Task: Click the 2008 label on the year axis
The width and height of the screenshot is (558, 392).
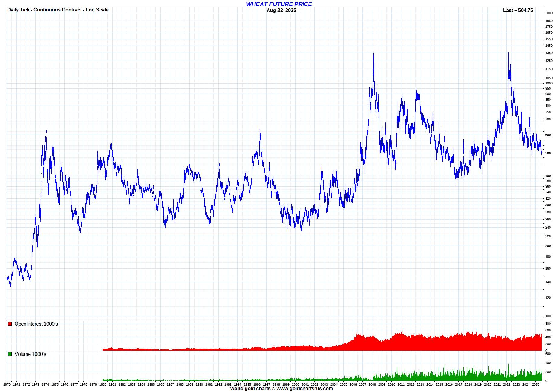Action: point(372,384)
